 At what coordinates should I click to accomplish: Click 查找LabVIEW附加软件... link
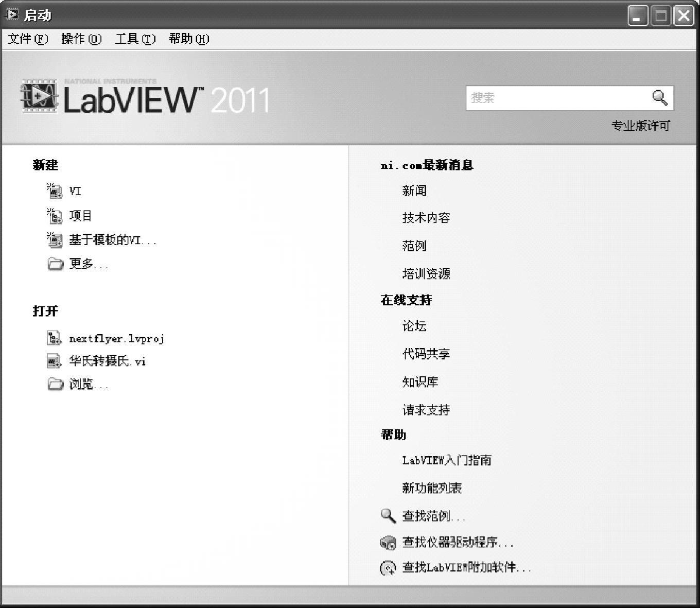pyautogui.click(x=466, y=567)
